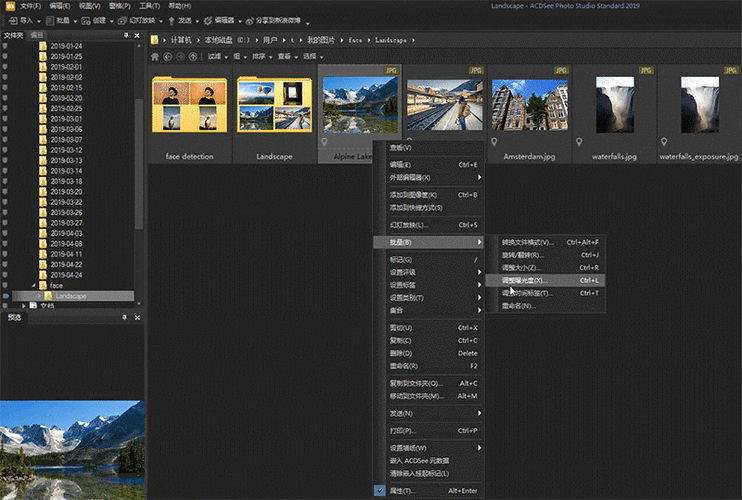Viewport: 742px width, 500px height.
Task: Select the Amsterdam.jpg thumbnail
Action: [x=530, y=114]
